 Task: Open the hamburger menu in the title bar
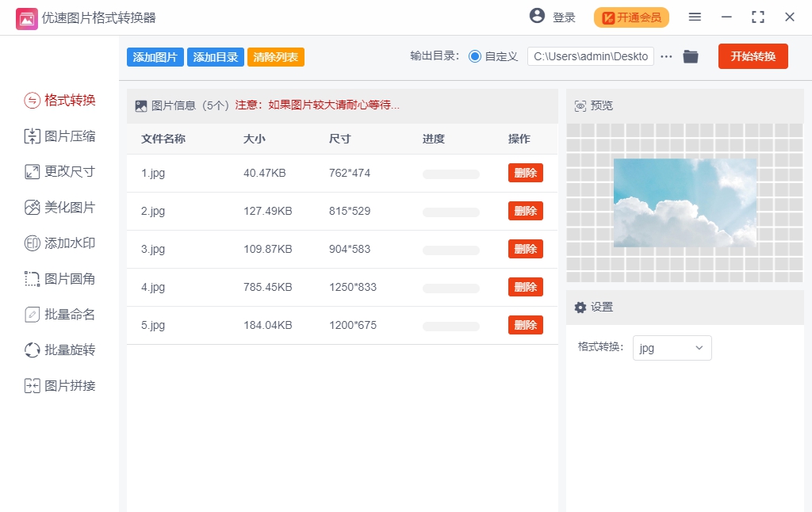pos(695,16)
